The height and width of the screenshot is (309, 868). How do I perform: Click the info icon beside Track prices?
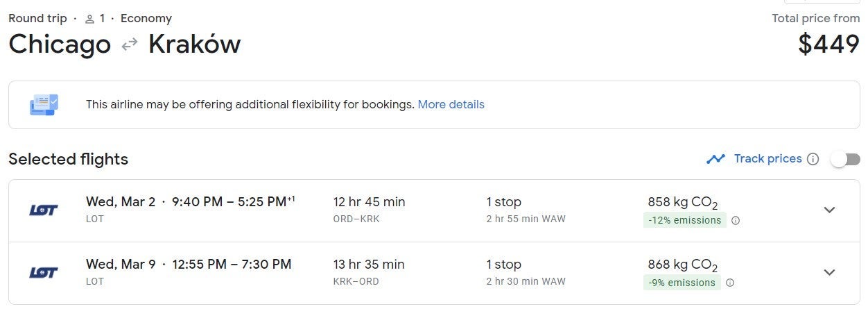[x=813, y=159]
